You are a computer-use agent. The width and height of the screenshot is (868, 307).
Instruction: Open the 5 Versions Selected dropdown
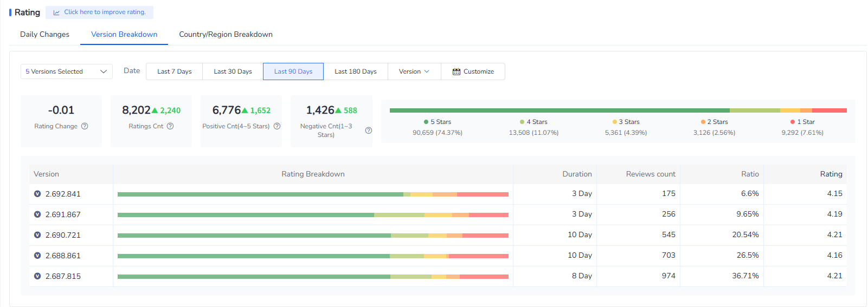[x=66, y=71]
